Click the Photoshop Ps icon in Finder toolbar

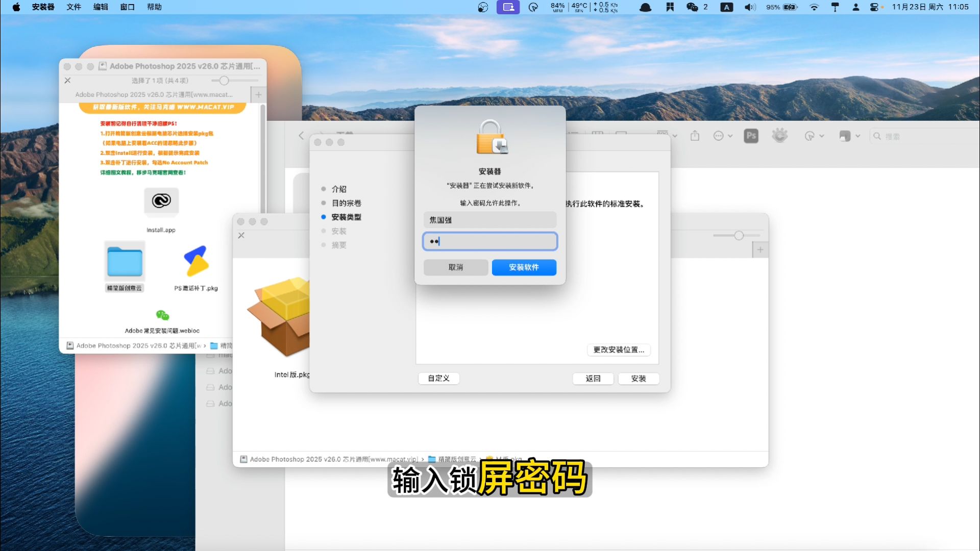751,136
